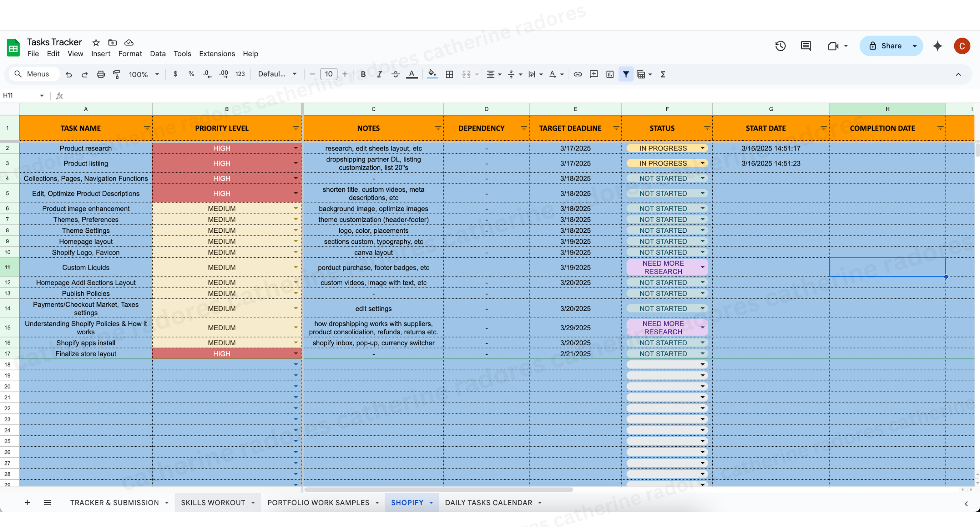Open version history clock icon

[x=780, y=46]
